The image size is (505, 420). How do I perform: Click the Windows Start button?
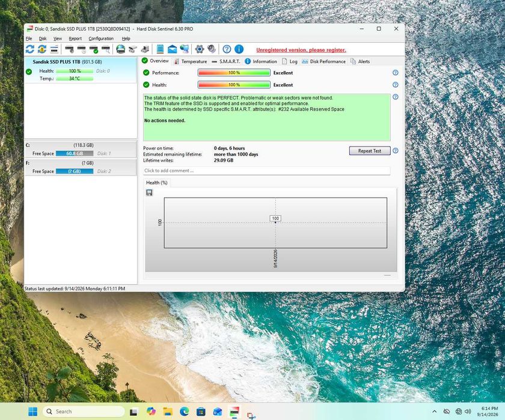(32, 412)
